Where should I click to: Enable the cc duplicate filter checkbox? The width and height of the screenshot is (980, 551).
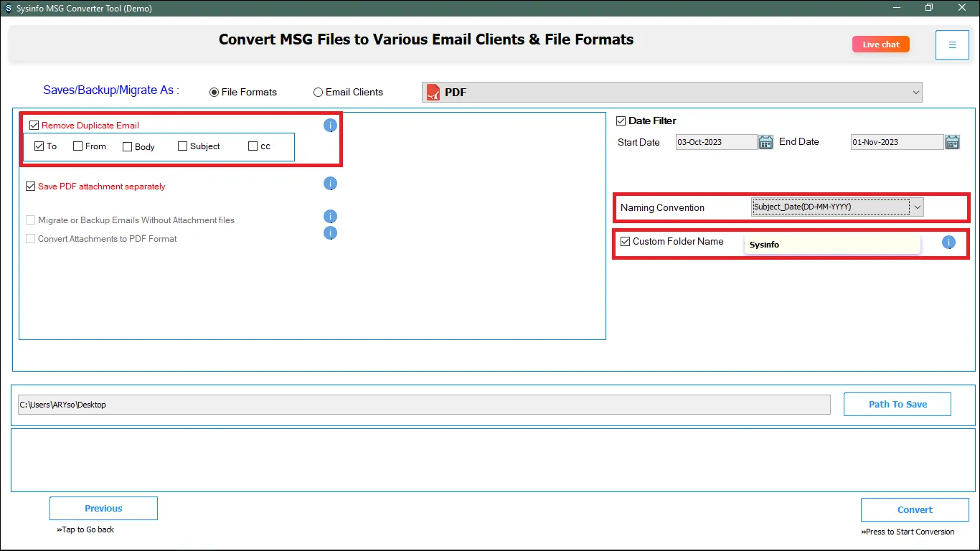pos(253,146)
